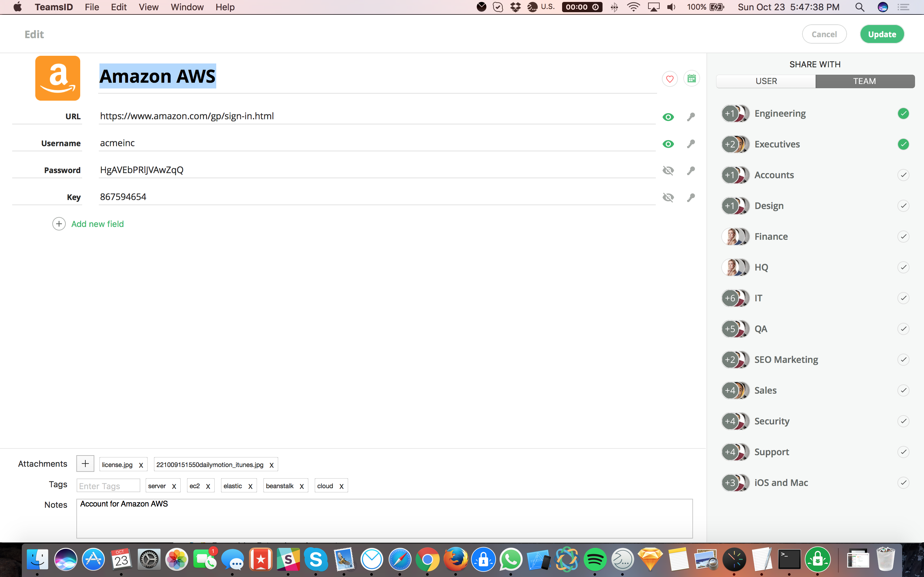
Task: Open the Window menu
Action: (x=187, y=7)
